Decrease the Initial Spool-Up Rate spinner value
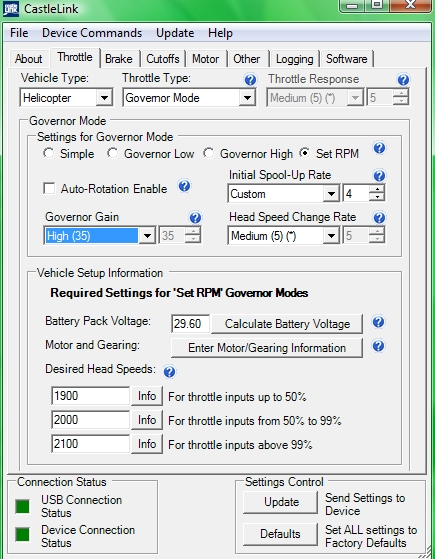The width and height of the screenshot is (435, 559). click(377, 198)
